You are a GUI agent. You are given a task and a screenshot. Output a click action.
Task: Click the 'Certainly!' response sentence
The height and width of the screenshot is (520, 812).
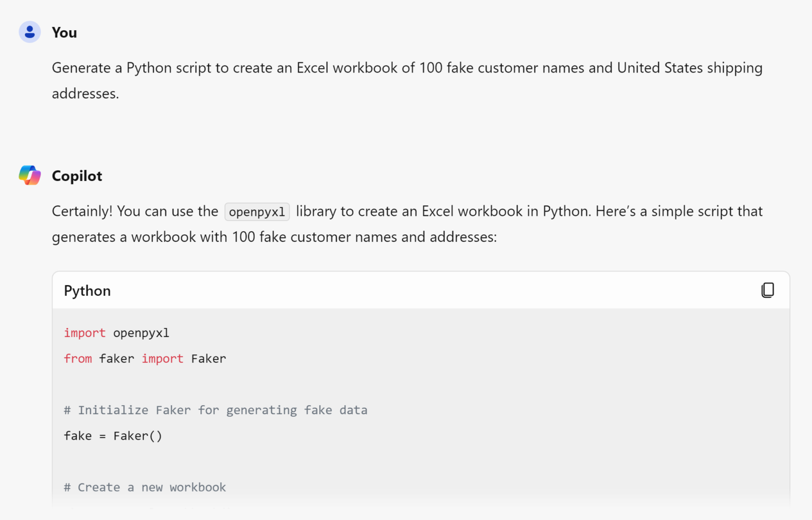click(82, 212)
